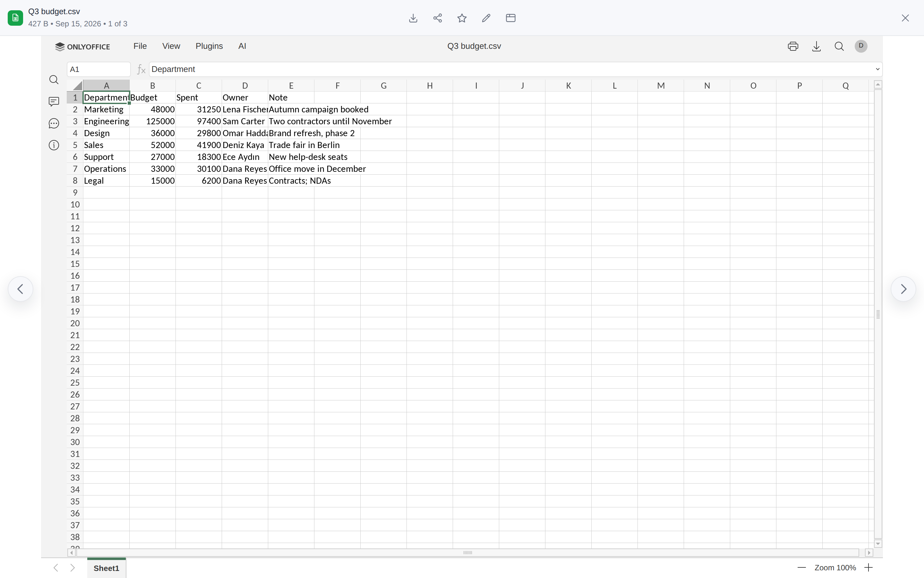Click the ONLYOFFICE logo
This screenshot has height=578, width=924.
tap(82, 47)
